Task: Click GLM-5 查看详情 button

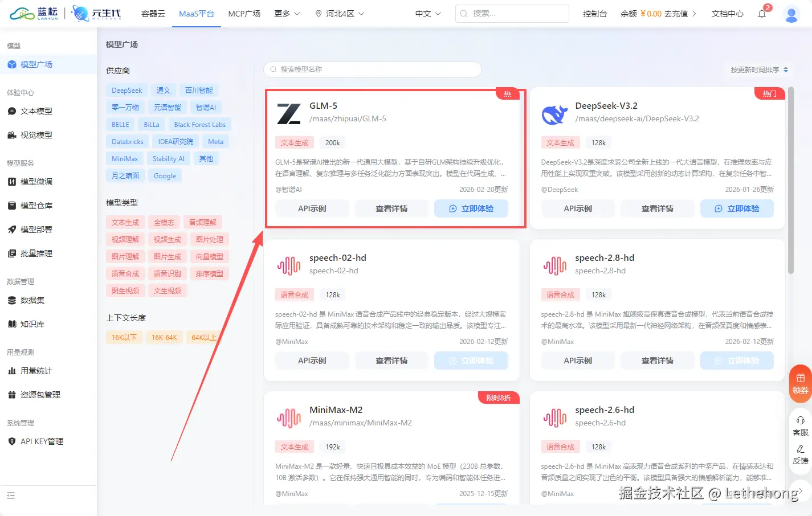Action: (391, 208)
